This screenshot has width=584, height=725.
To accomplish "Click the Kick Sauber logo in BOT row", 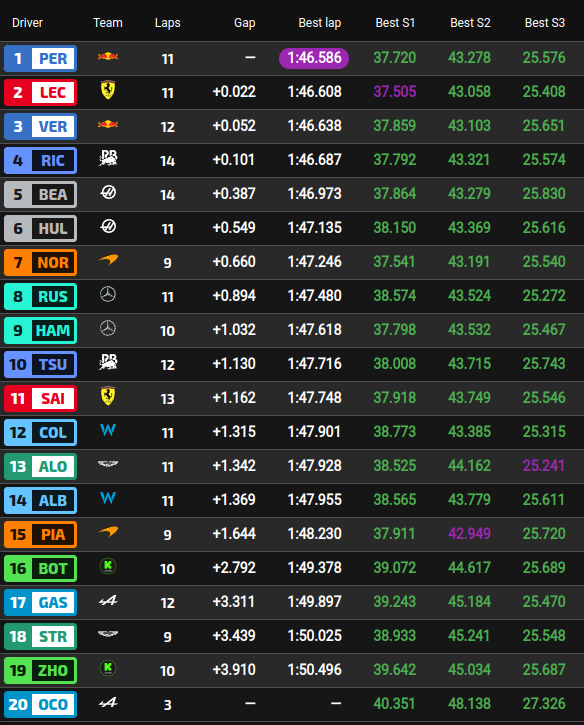I will [x=108, y=566].
